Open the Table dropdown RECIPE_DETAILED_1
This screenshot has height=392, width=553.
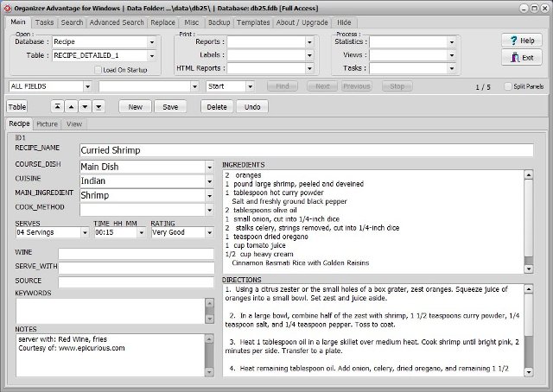click(152, 56)
